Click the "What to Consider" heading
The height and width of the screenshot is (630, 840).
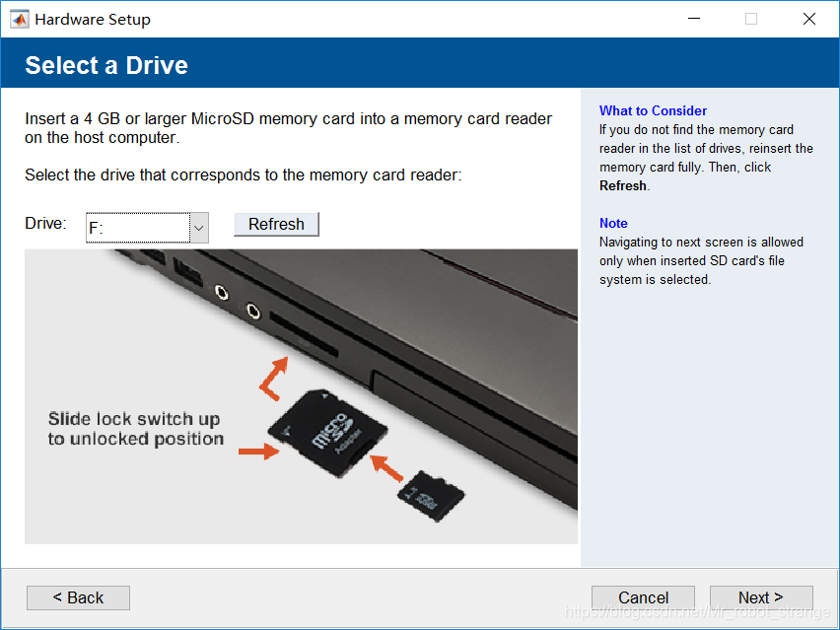(653, 110)
